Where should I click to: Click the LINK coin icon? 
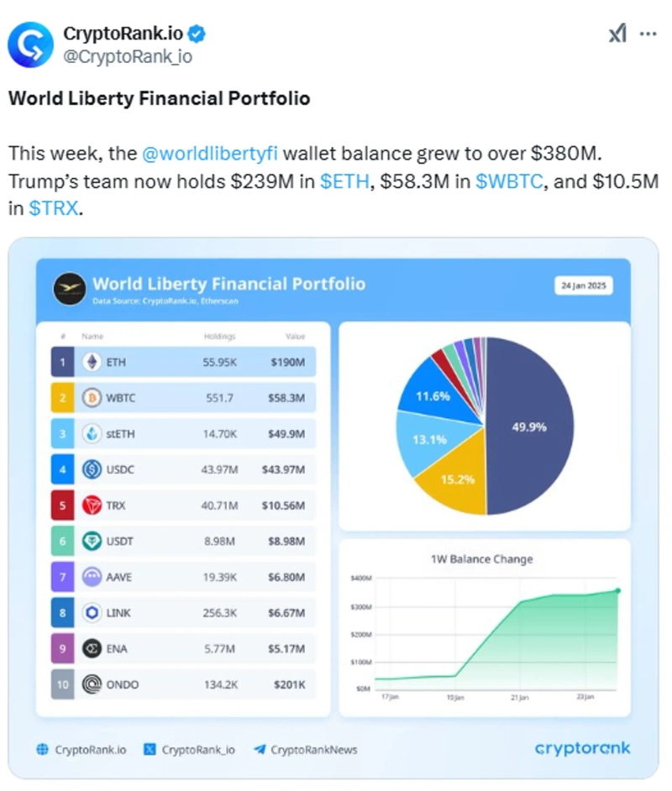pyautogui.click(x=92, y=614)
